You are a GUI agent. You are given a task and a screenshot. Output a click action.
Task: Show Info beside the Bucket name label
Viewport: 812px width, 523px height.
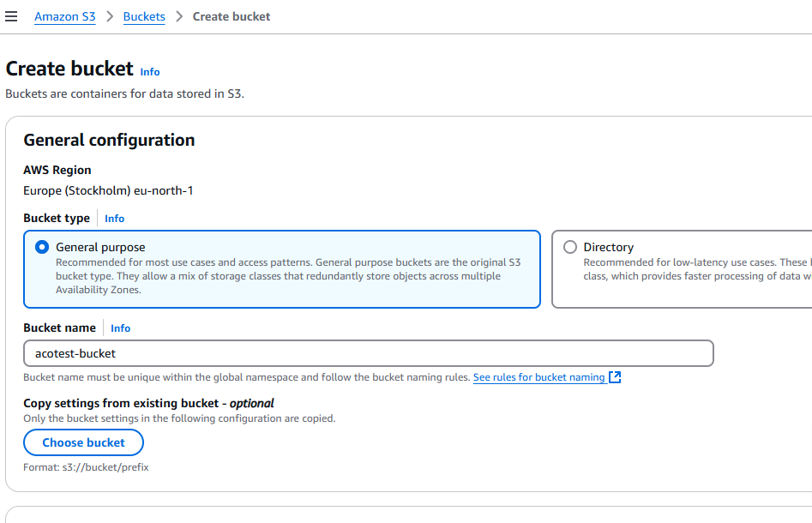click(x=121, y=328)
